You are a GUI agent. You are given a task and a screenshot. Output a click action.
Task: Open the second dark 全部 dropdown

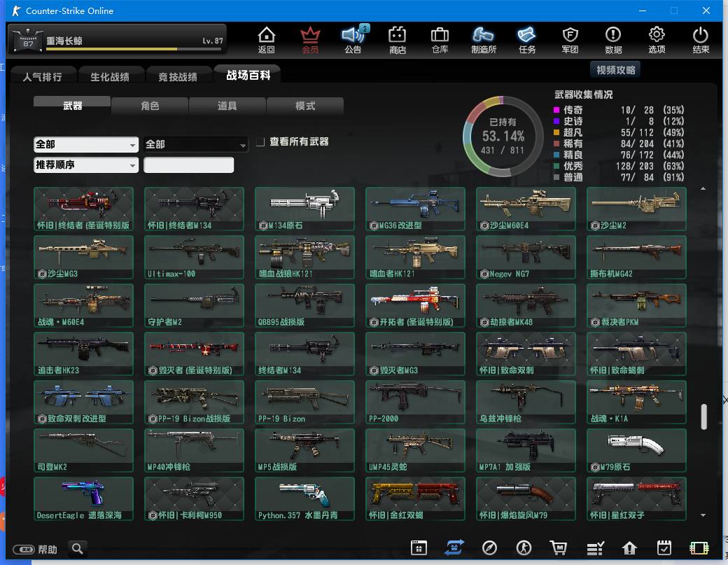(x=195, y=144)
